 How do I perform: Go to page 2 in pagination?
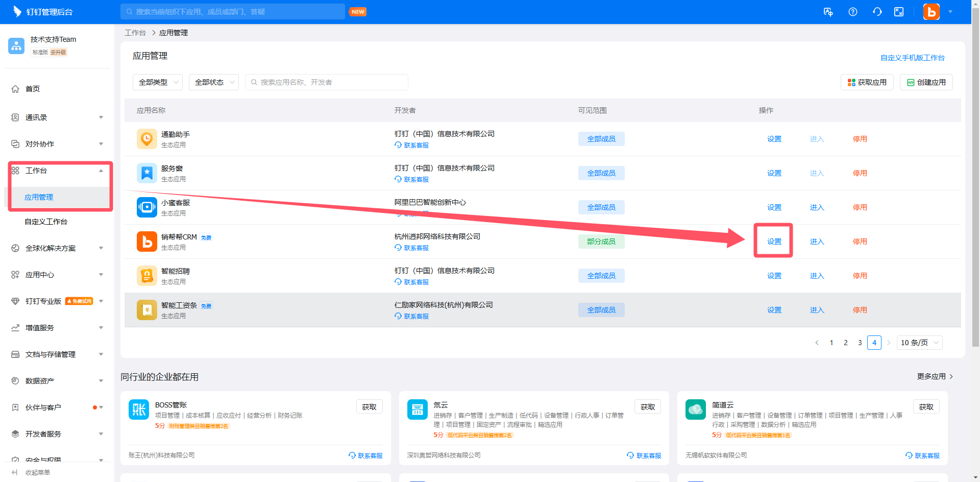point(846,343)
